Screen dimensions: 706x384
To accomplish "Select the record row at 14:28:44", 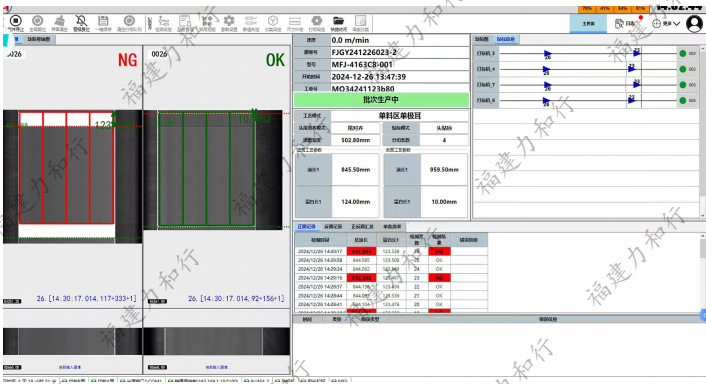I will (391, 296).
